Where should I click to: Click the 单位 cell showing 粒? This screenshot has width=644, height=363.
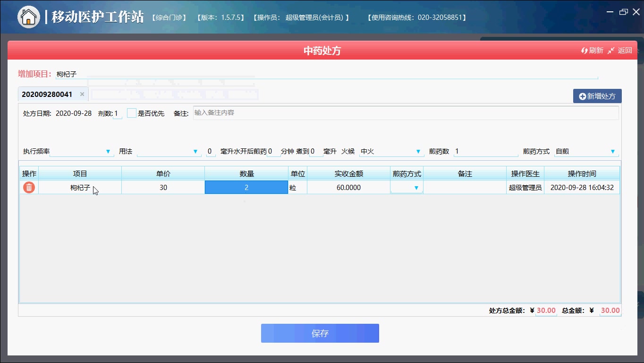(297, 188)
